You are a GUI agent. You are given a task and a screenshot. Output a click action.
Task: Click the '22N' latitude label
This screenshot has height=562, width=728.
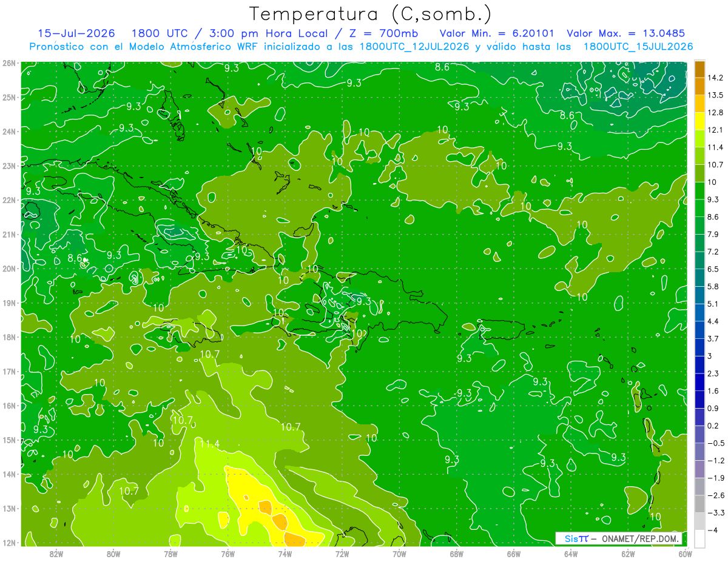tap(8, 200)
